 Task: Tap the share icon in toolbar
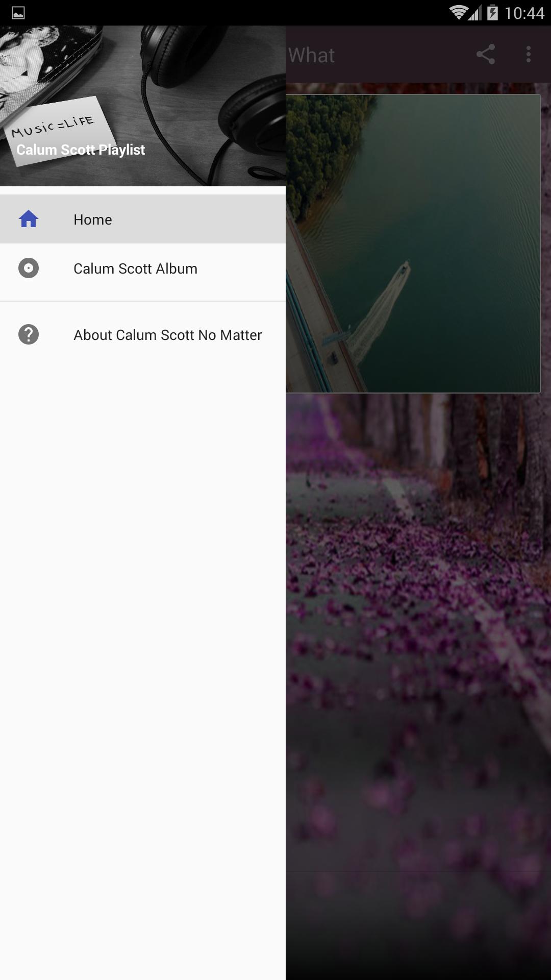pos(485,54)
